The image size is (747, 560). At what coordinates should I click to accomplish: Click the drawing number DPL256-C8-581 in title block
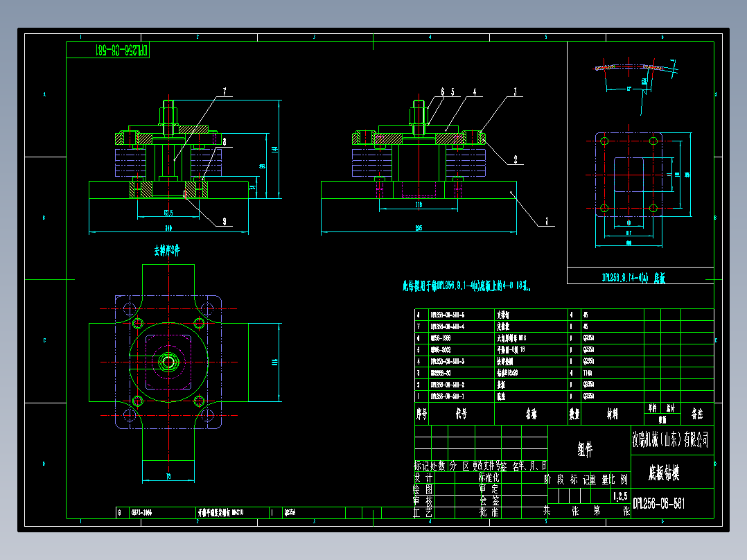click(x=659, y=504)
